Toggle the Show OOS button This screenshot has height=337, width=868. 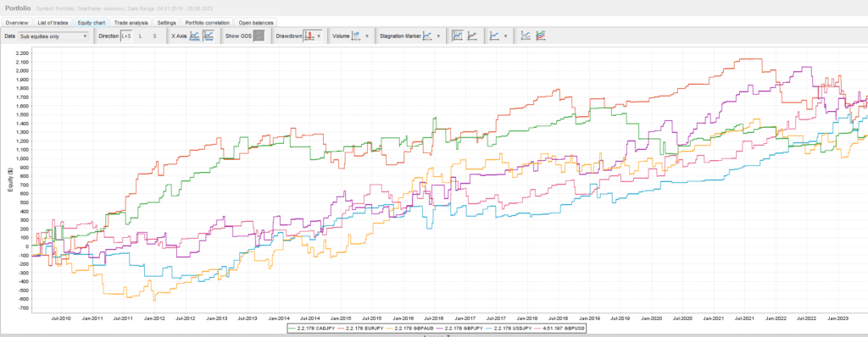click(259, 36)
